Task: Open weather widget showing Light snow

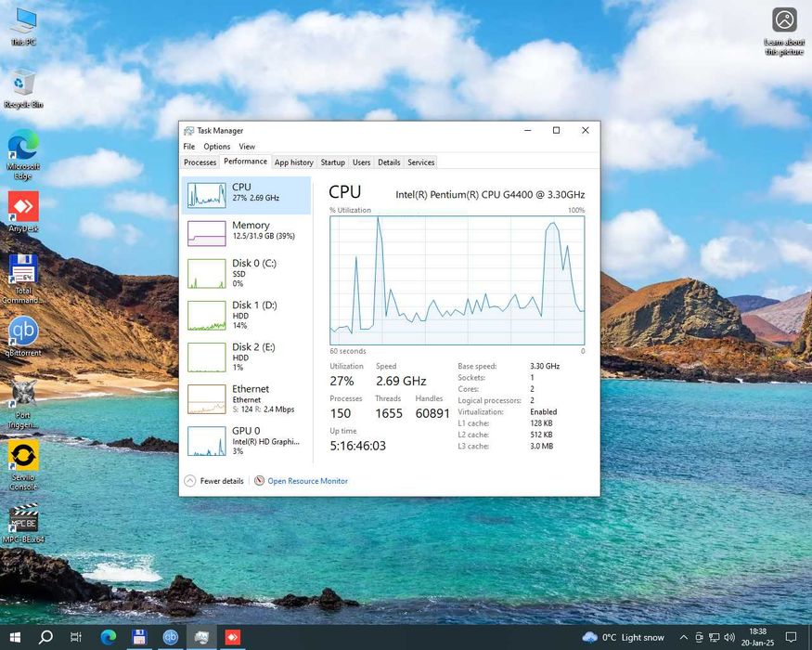Action: click(x=623, y=638)
